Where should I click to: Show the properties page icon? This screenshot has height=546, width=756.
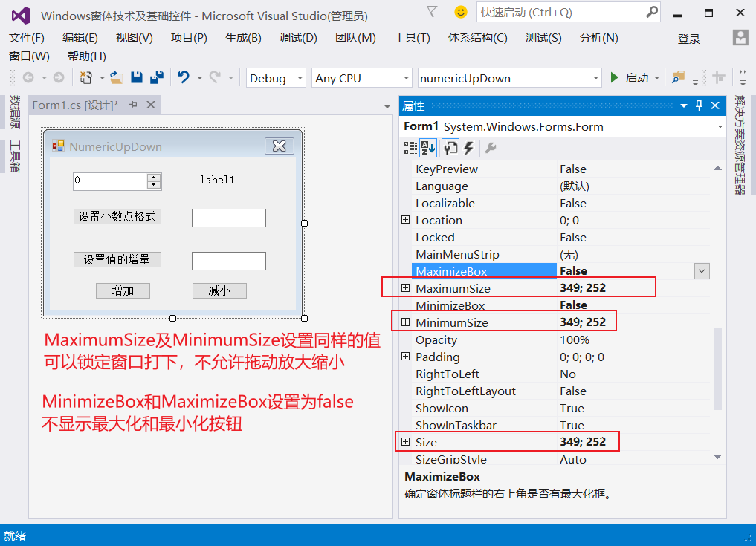click(450, 148)
